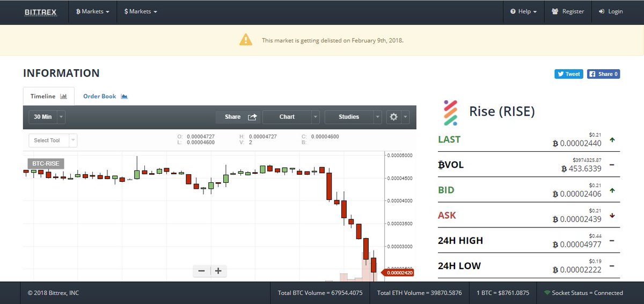Expand the gear settings dropdown arrow
The width and height of the screenshot is (644, 304).
[x=405, y=116]
